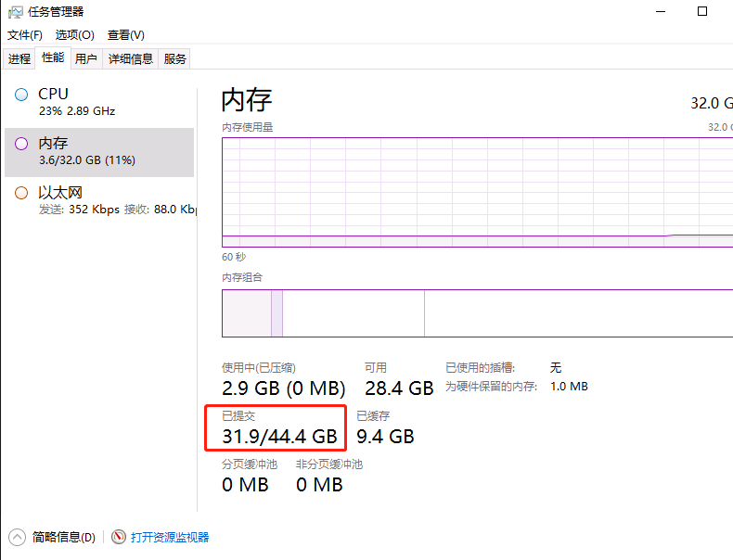Screen dimensions: 733x560
Task: Switch to the 服务 tab
Action: point(174,58)
